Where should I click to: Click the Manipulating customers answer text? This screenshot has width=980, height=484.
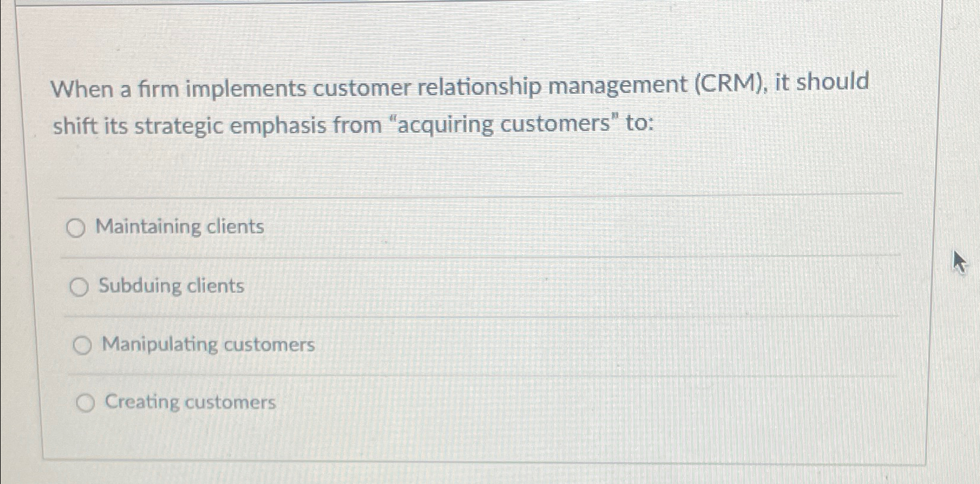tap(208, 345)
